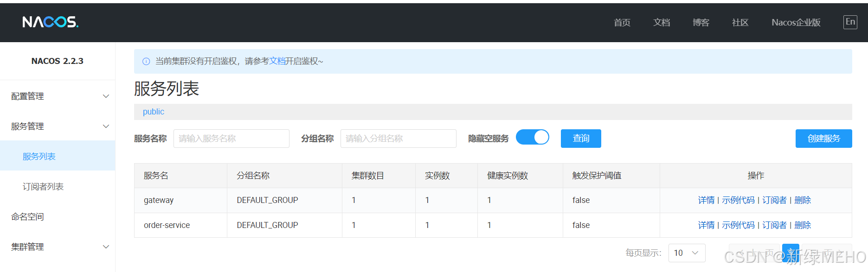The image size is (868, 272).
Task: Open 详情 for order-service
Action: coord(706,225)
